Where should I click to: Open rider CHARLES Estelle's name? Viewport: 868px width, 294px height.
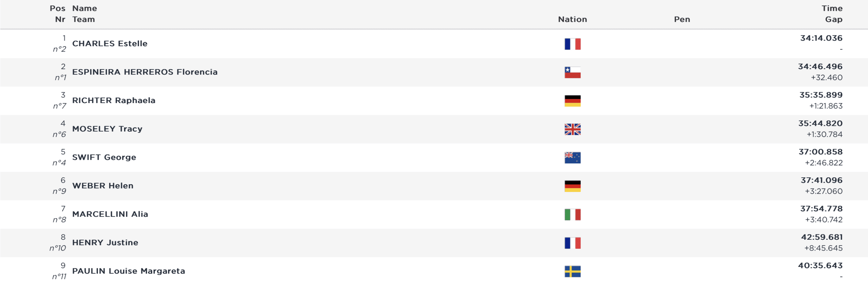click(x=110, y=44)
